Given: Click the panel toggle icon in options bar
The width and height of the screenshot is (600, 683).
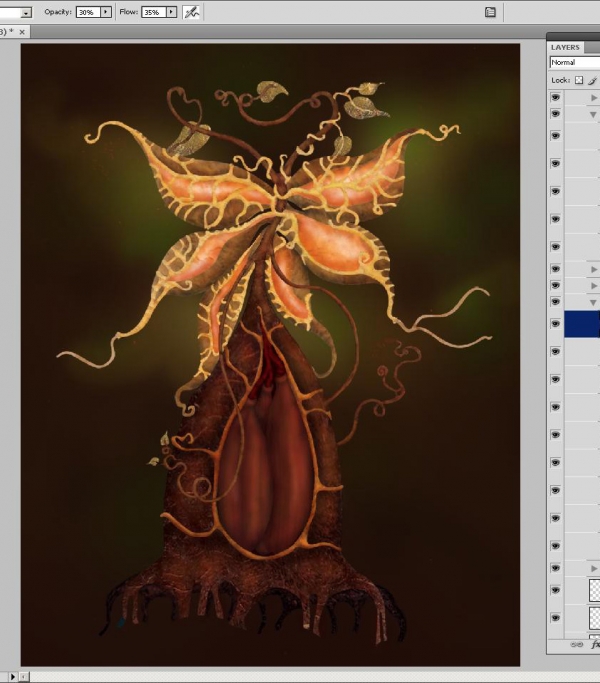Looking at the screenshot, I should point(490,12).
